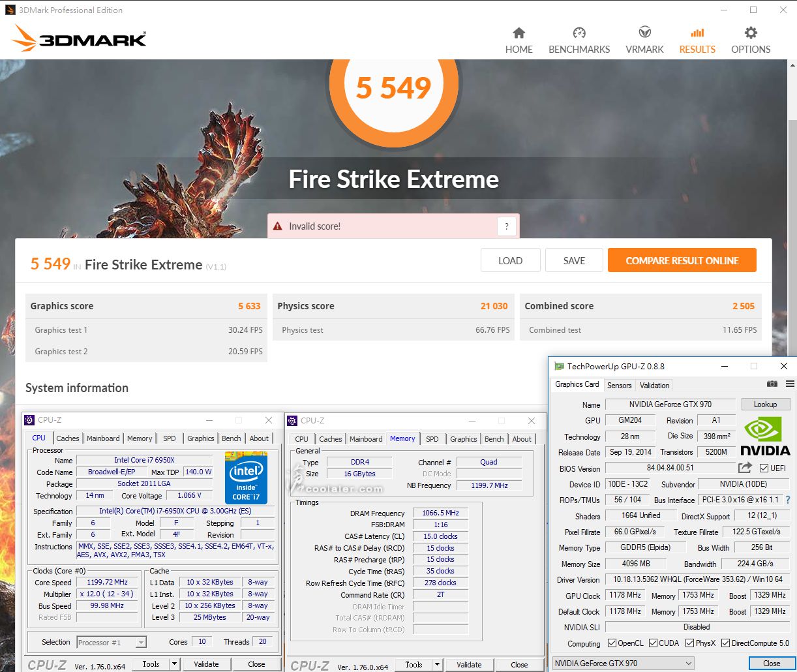Open the Validation tab in GPU-Z
Screen dimensions: 797x672
pyautogui.click(x=654, y=385)
